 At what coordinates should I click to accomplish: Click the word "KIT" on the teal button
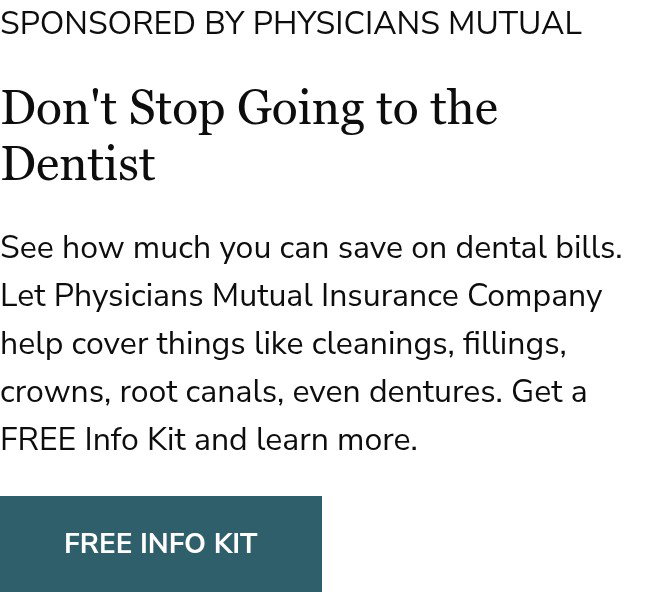coord(235,544)
